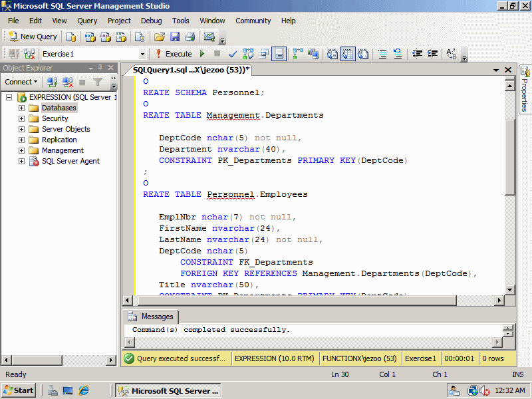Uncomment the selected lines
The height and width of the screenshot is (399, 532).
pyautogui.click(x=398, y=54)
